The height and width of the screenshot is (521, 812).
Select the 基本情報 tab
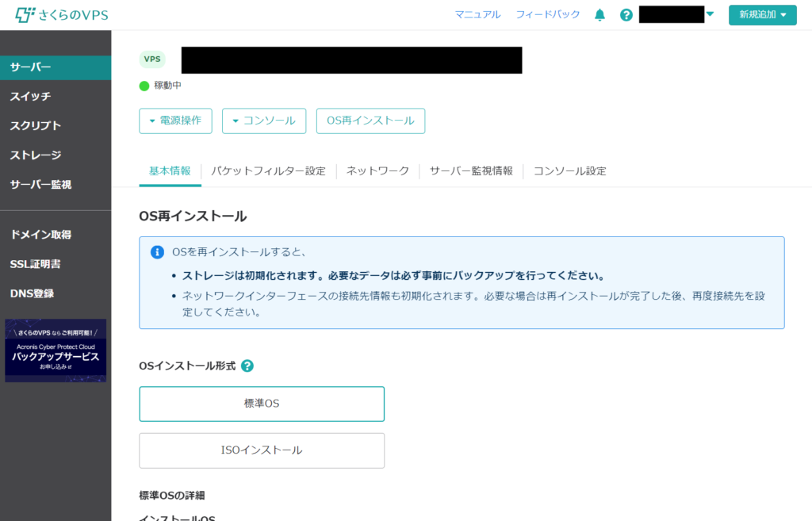(x=170, y=171)
